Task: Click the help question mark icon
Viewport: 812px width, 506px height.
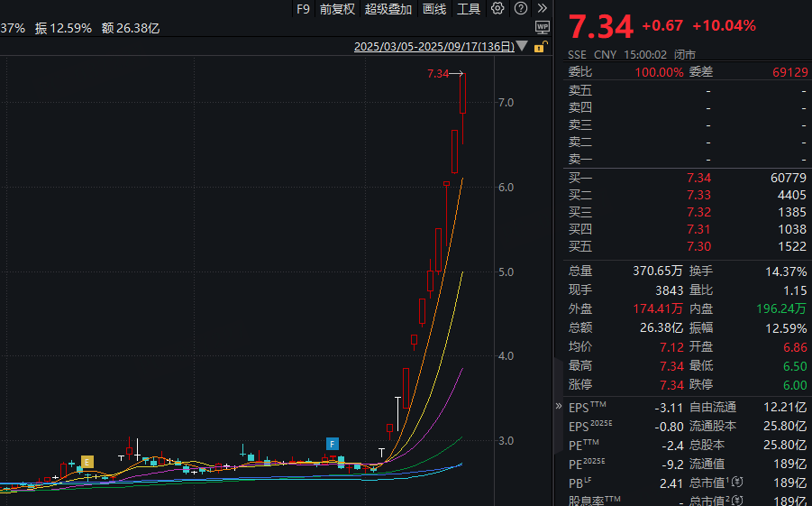Action: (520, 9)
